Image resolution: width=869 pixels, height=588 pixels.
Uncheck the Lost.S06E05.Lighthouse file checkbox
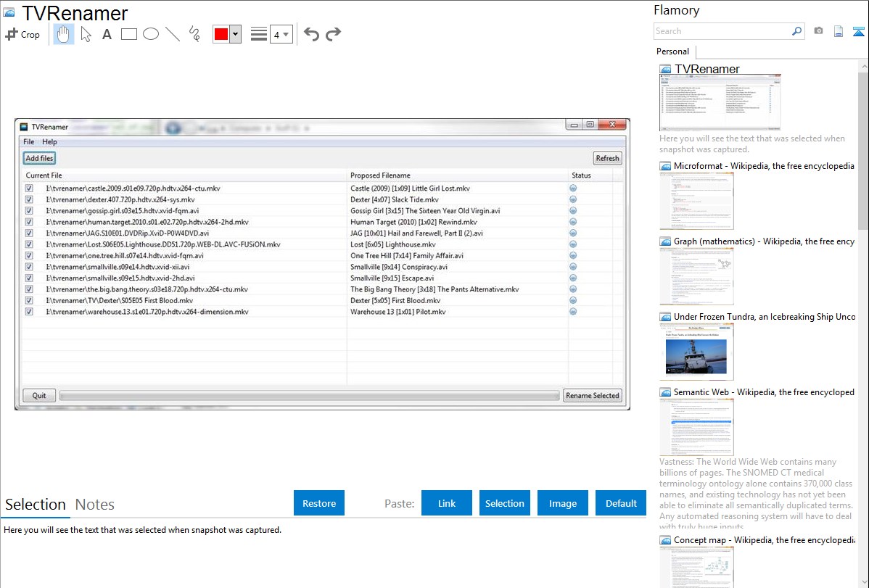click(29, 244)
